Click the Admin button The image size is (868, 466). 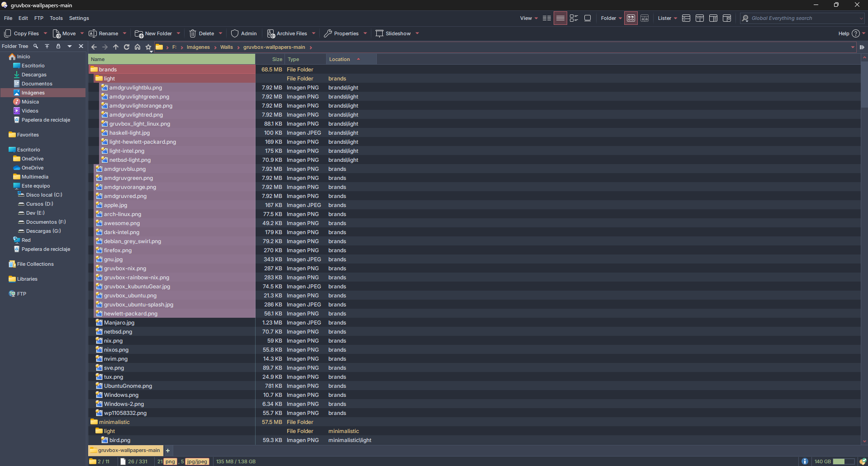tap(244, 33)
